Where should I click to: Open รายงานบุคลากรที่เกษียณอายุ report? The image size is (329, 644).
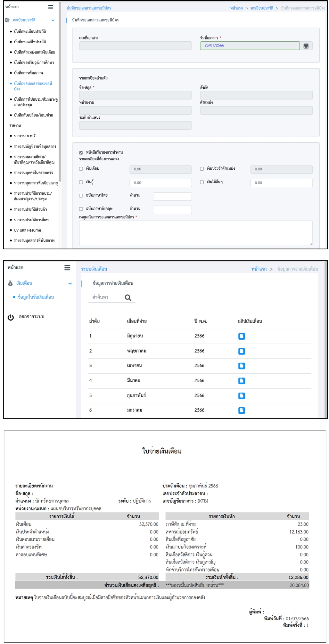tap(36, 183)
